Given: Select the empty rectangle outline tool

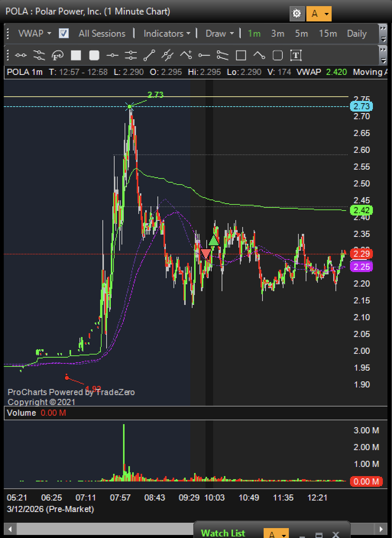Looking at the screenshot, I should [241, 55].
